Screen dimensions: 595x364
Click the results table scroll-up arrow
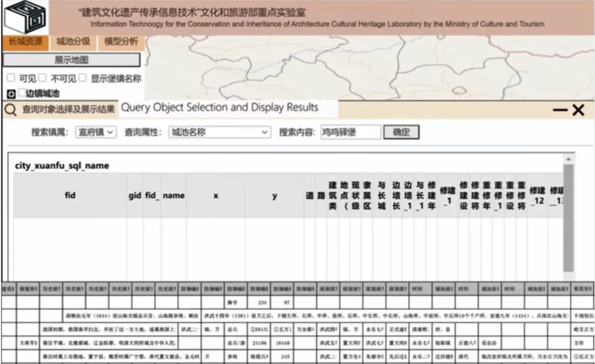[x=568, y=159]
